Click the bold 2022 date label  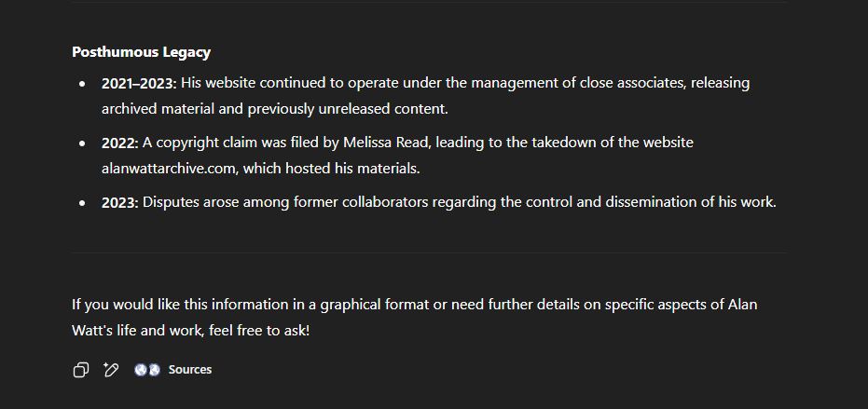pos(119,143)
